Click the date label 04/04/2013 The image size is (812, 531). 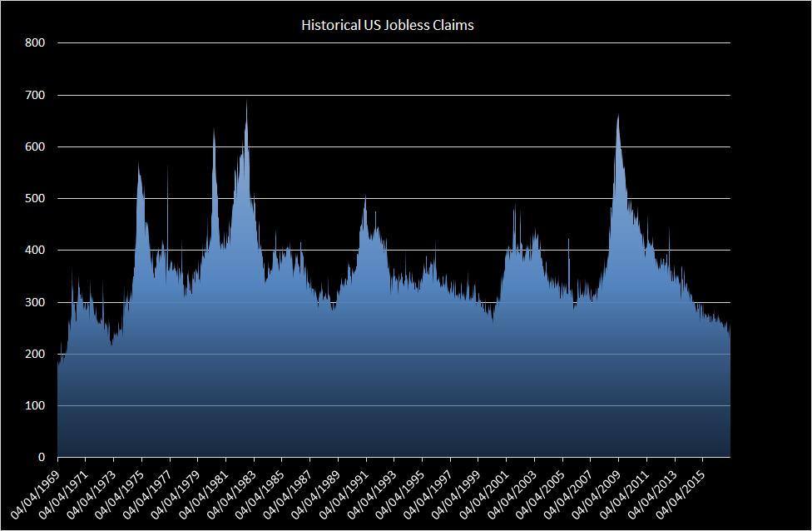(651, 494)
